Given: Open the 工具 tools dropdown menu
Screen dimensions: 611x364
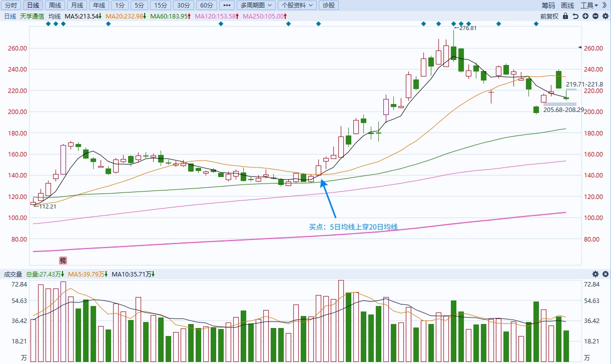Looking at the screenshot, I should pyautogui.click(x=589, y=5).
